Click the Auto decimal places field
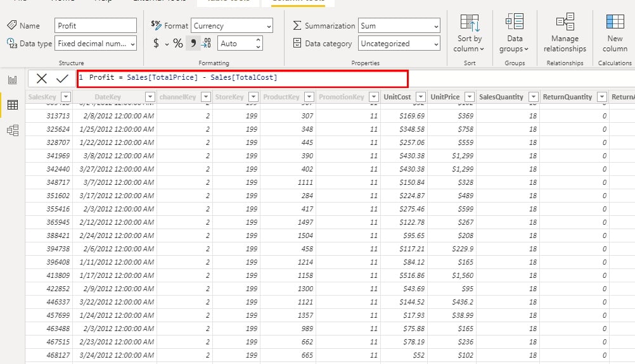This screenshot has width=635, height=364. (x=236, y=43)
